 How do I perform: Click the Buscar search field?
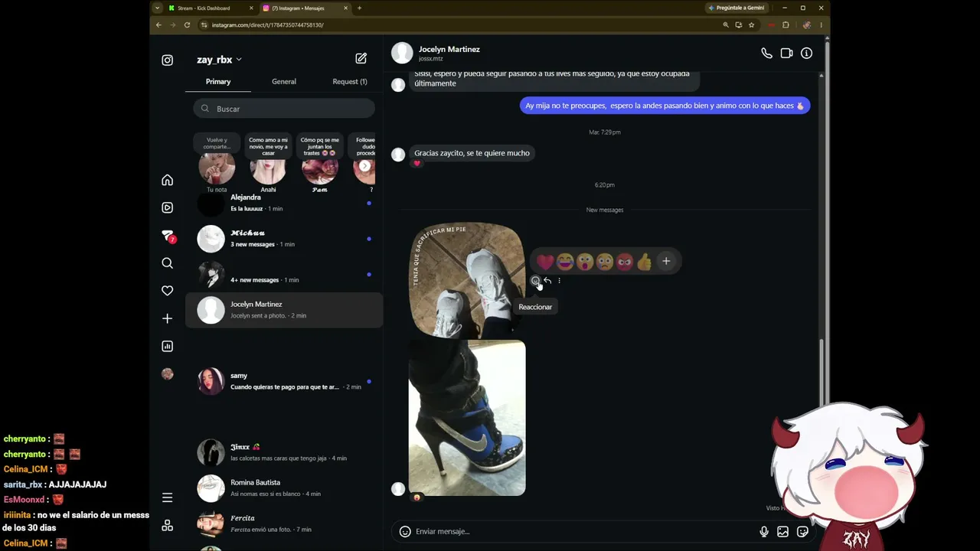coord(284,109)
